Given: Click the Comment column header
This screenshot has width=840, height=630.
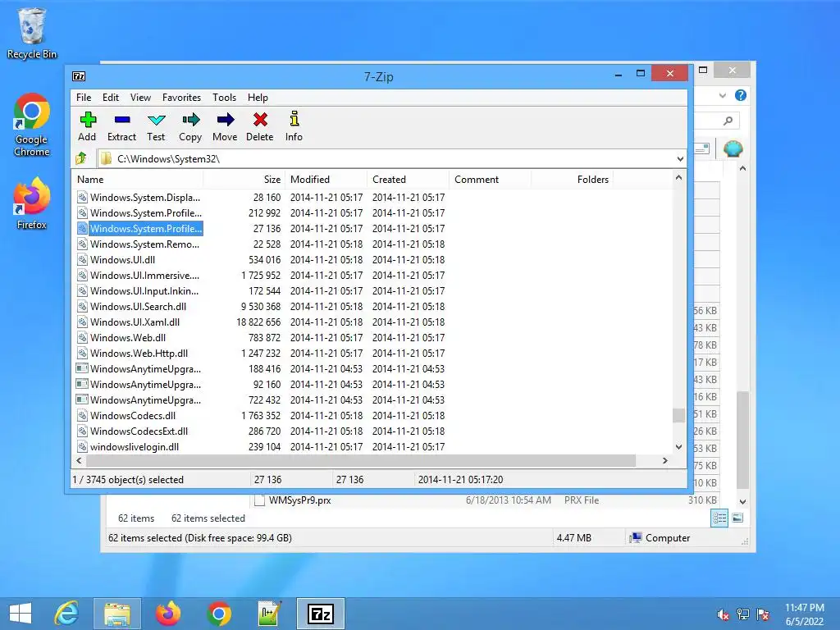Looking at the screenshot, I should [490, 180].
